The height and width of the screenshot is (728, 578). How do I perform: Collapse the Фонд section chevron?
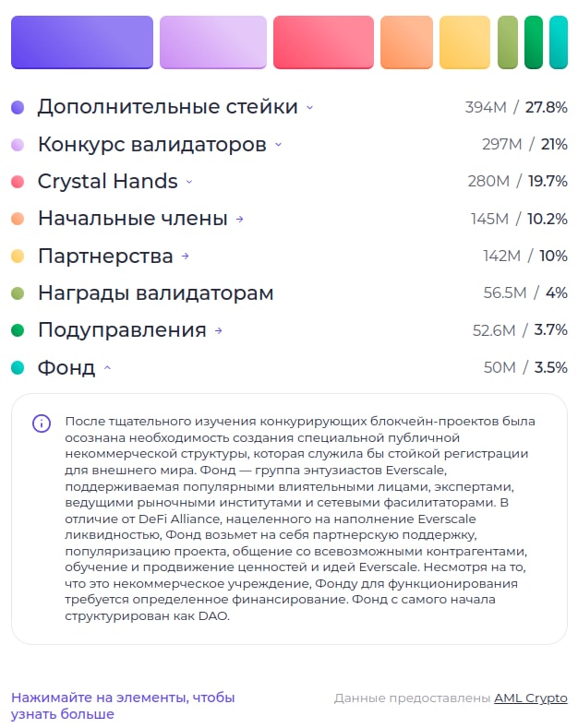coord(107,368)
